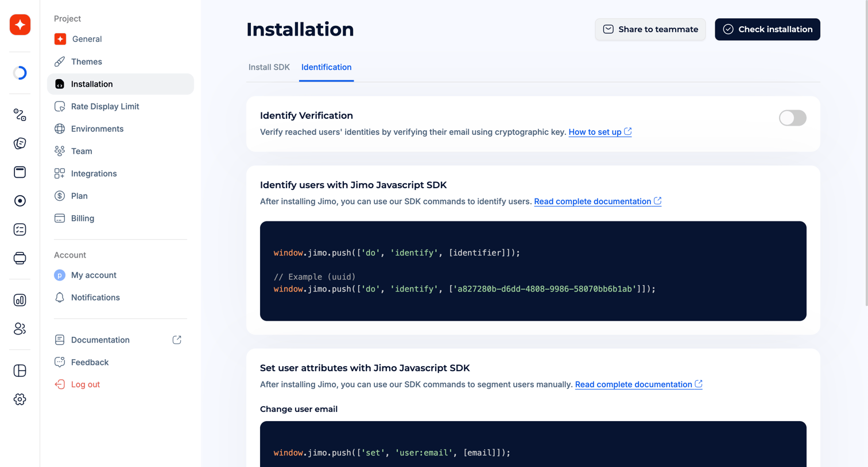This screenshot has width=868, height=467.
Task: Click the red General star icon
Action: tap(60, 39)
